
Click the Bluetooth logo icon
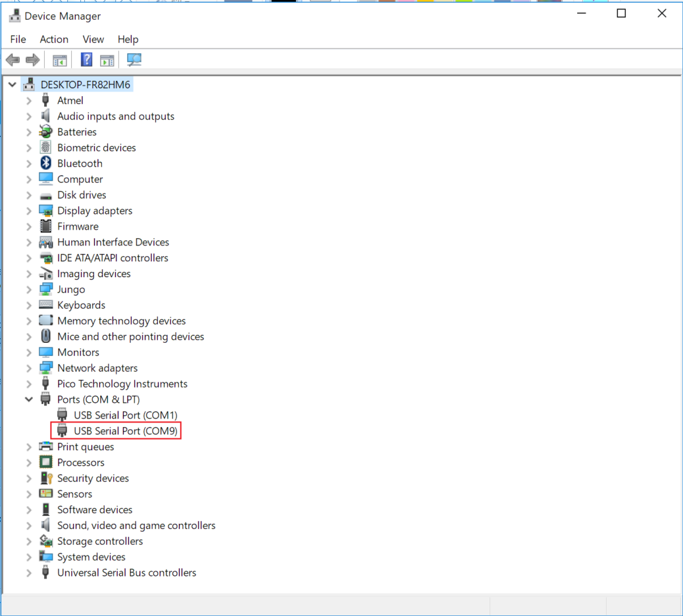(45, 163)
